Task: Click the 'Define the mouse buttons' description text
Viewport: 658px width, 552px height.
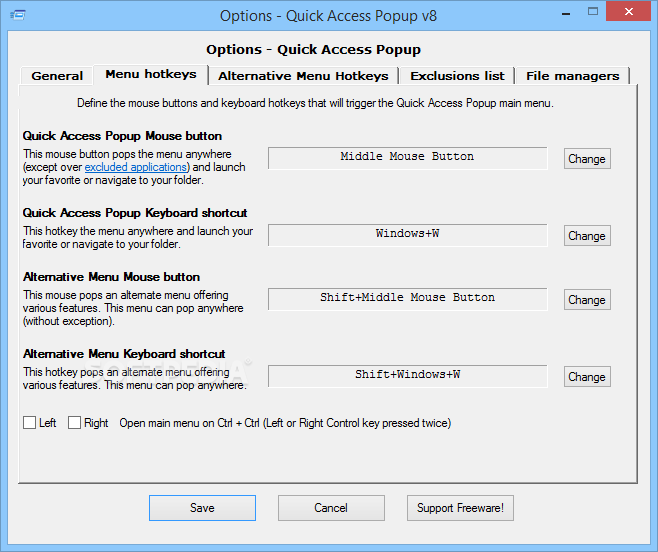Action: coord(315,103)
